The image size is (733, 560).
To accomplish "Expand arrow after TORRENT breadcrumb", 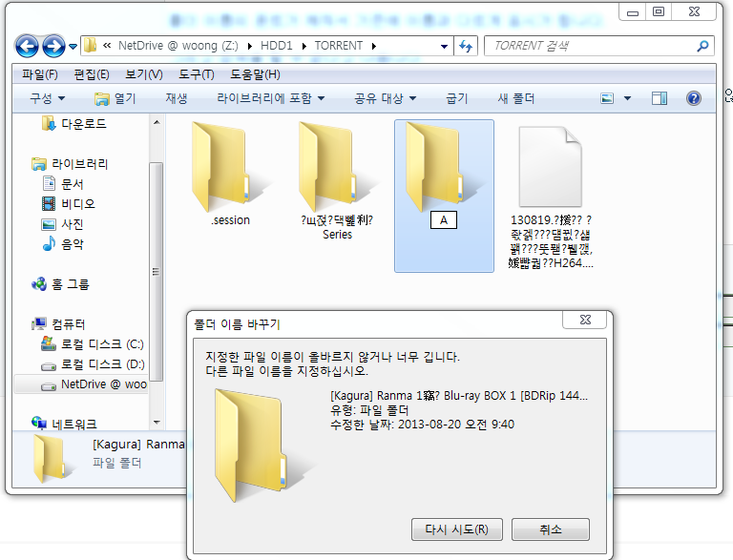I will pos(374,46).
